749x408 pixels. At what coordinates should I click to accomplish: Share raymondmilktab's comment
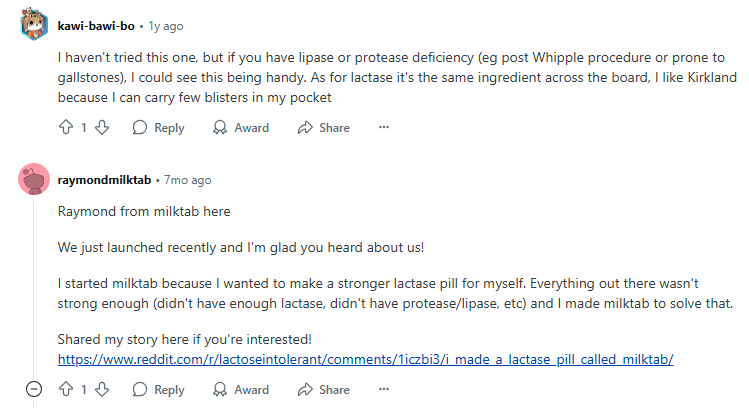(x=323, y=389)
